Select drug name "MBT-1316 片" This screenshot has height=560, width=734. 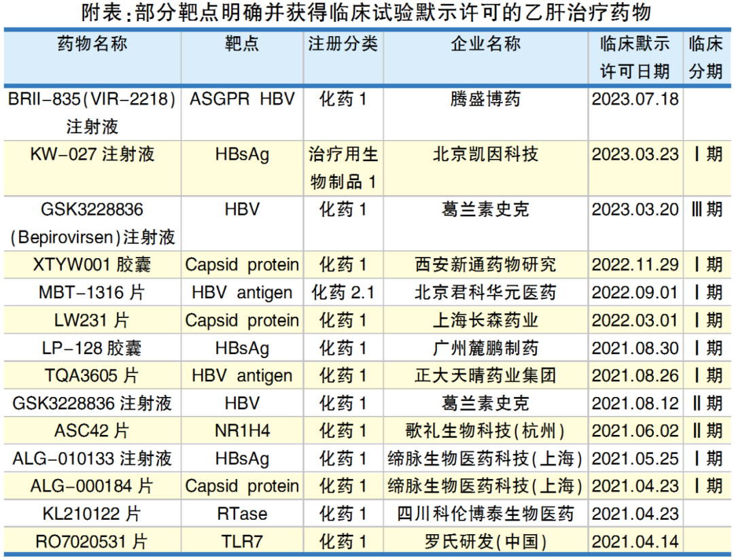point(92,292)
